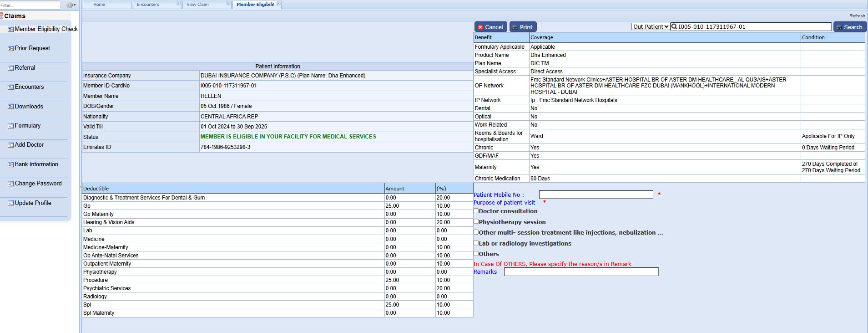Click the Prior Request sidebar icon

pos(10,48)
